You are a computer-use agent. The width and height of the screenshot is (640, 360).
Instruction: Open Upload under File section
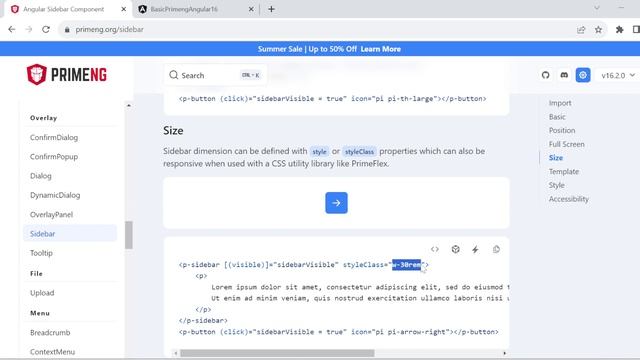42,293
